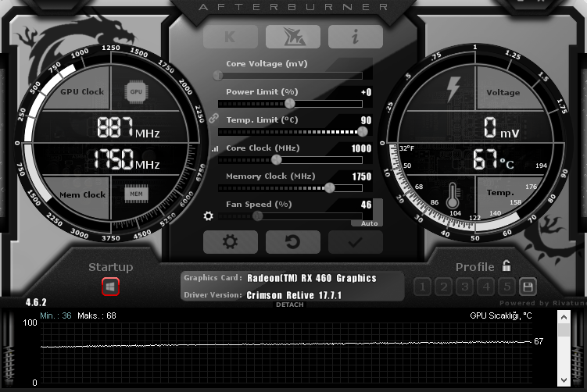587x392 pixels.
Task: Click the graphics card name Radeon RX 460
Action: point(312,278)
